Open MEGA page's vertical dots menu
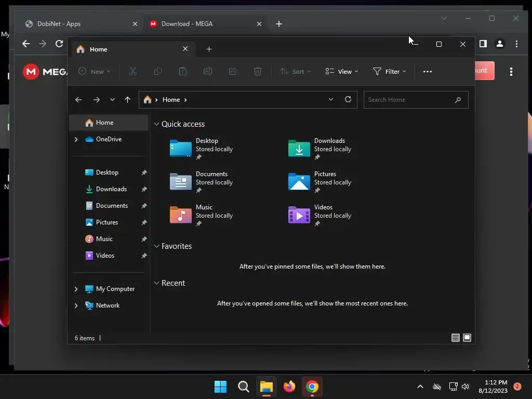The image size is (532, 399). (x=511, y=72)
